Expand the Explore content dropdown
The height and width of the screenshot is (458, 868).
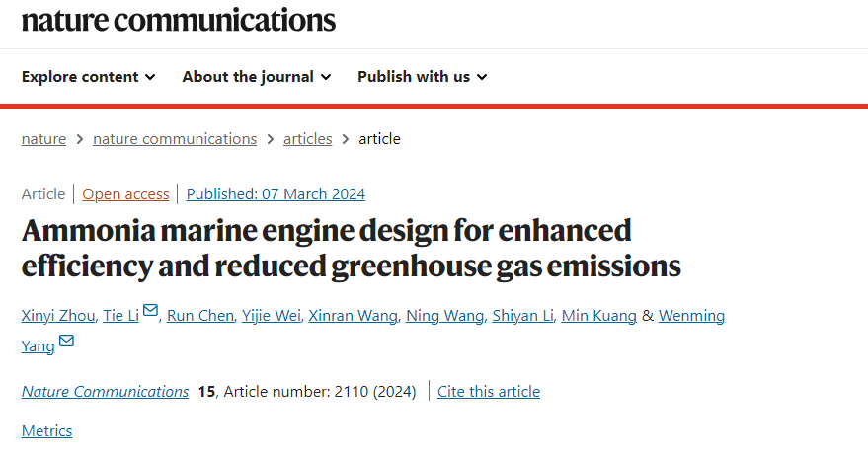(88, 77)
